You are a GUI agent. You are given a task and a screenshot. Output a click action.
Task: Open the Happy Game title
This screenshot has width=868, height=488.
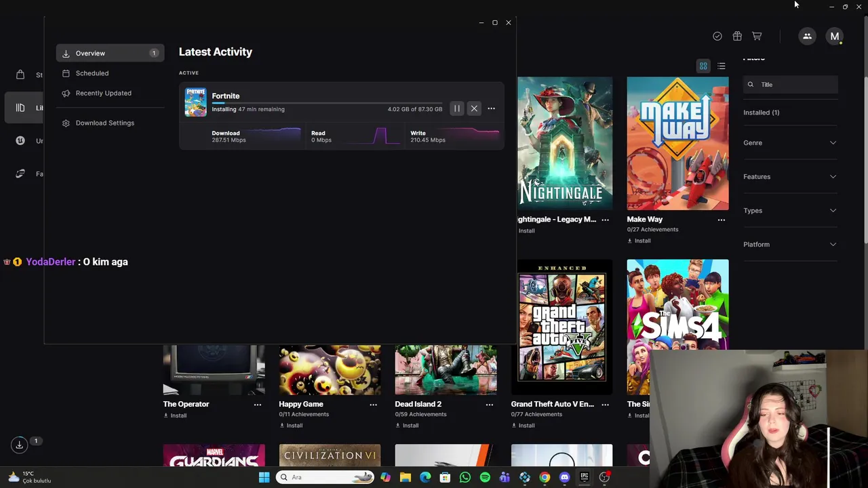[301, 404]
